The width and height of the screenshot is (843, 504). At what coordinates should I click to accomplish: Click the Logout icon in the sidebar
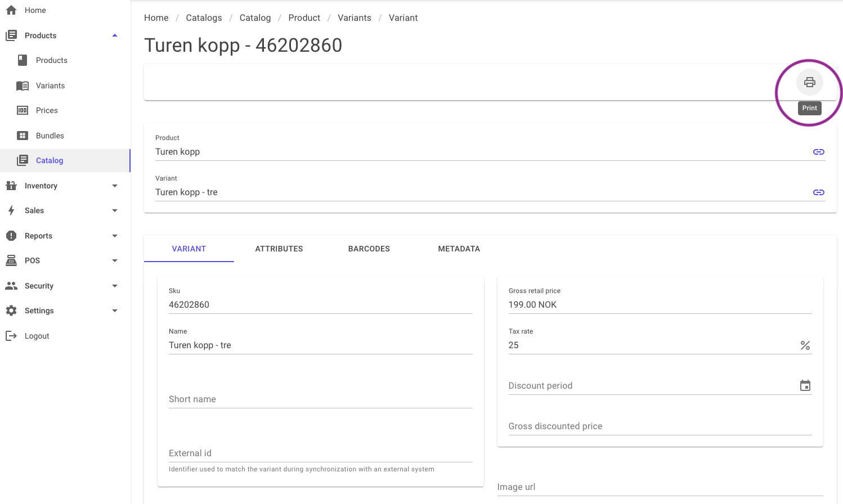(11, 336)
